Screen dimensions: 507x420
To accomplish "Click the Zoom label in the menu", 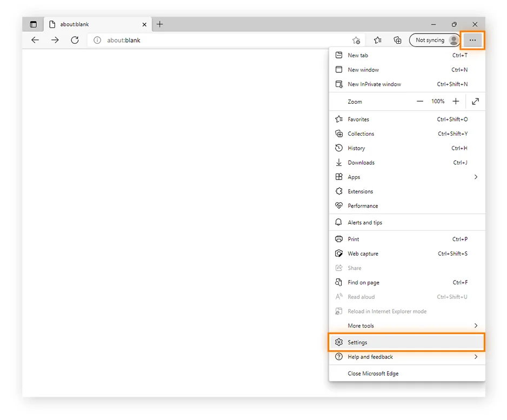I will coord(355,102).
